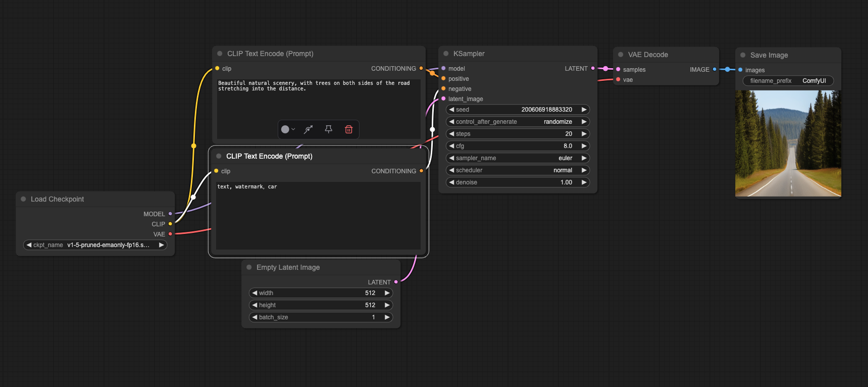Viewport: 868px width, 387px height.
Task: Click the filename_prefix ComfyUI field
Action: [x=788, y=81]
